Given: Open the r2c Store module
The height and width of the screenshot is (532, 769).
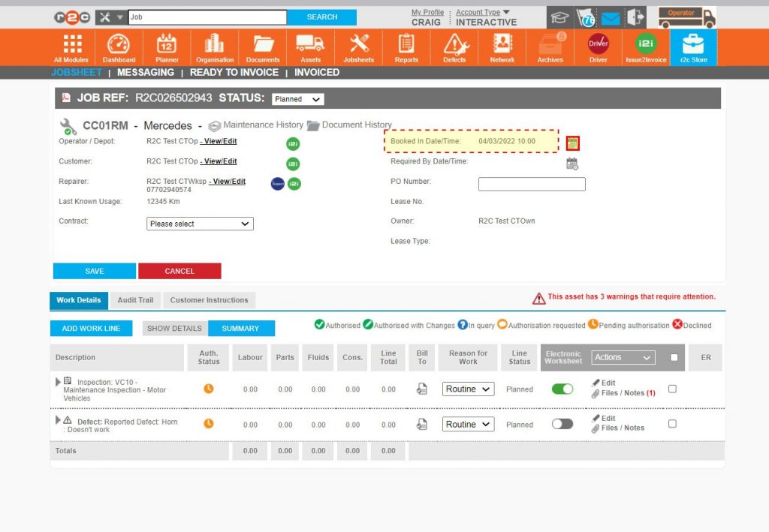Looking at the screenshot, I should [x=693, y=48].
